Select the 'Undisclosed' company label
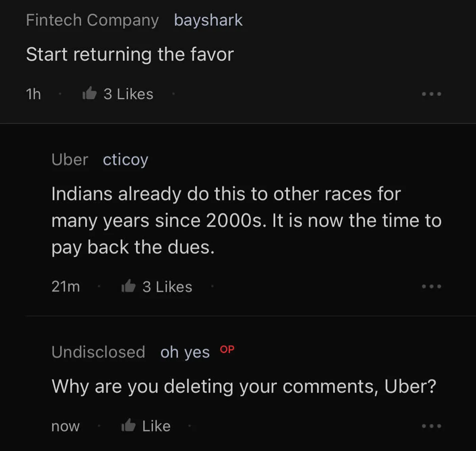Viewport: 476px width, 451px height. (98, 352)
